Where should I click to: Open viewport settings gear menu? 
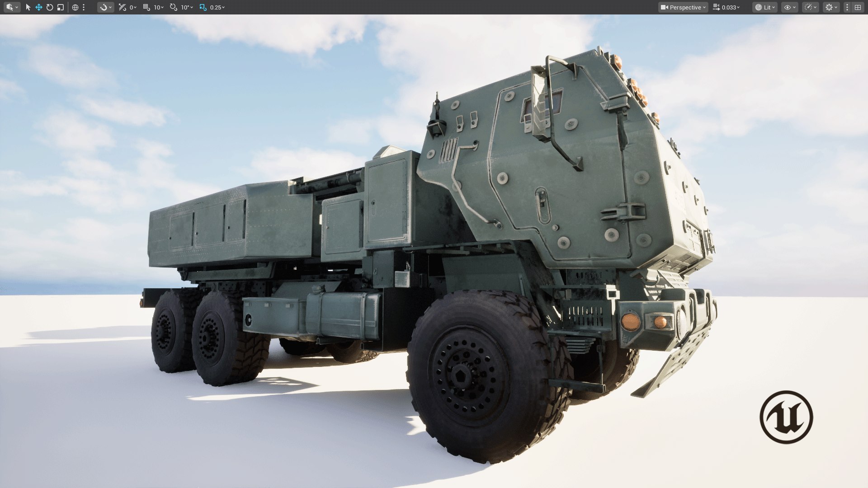click(x=831, y=7)
